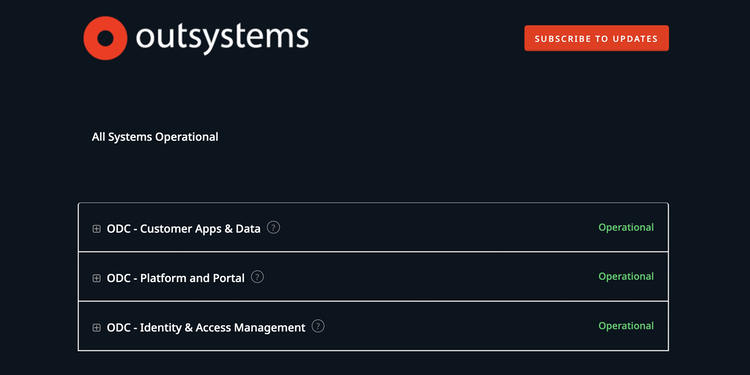Open help tooltip for Platform and Portal
Screen dimensions: 750x375
(x=257, y=277)
